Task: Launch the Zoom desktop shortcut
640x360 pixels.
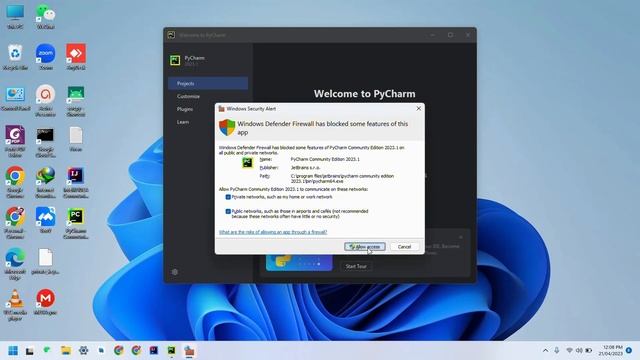Action: [45, 57]
